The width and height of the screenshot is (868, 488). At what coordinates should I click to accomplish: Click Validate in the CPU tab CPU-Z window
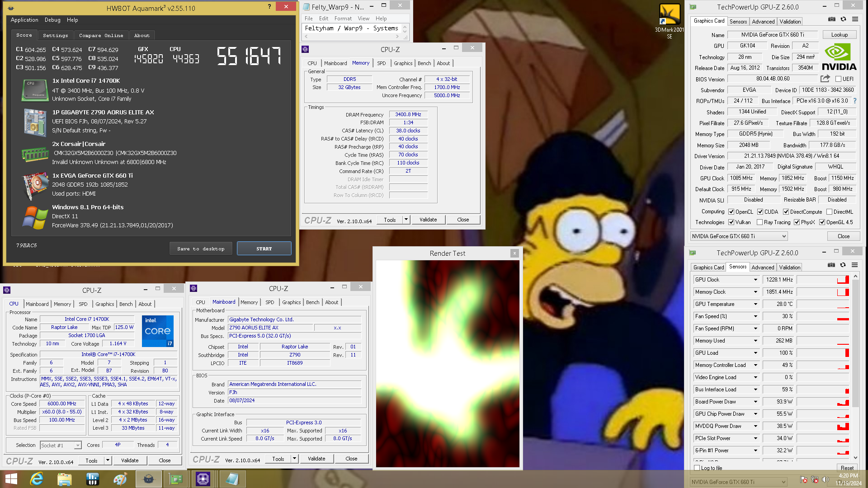[x=130, y=460]
